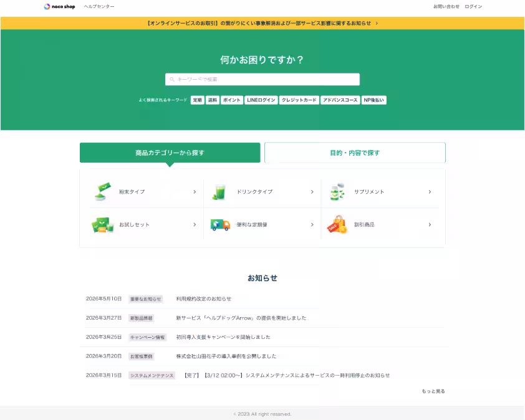The height and width of the screenshot is (420, 525).
Task: Open 利用規約改定のお知らせ news item
Action: point(203,299)
